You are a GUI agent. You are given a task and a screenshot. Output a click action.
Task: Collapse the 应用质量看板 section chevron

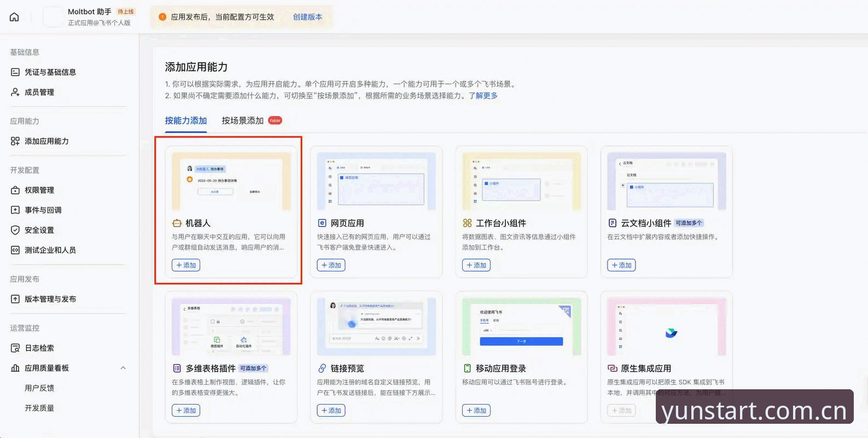pyautogui.click(x=123, y=368)
